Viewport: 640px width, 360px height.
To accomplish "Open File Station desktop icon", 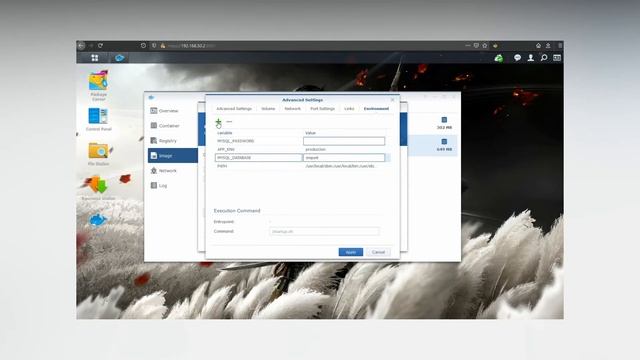I will pyautogui.click(x=98, y=154).
